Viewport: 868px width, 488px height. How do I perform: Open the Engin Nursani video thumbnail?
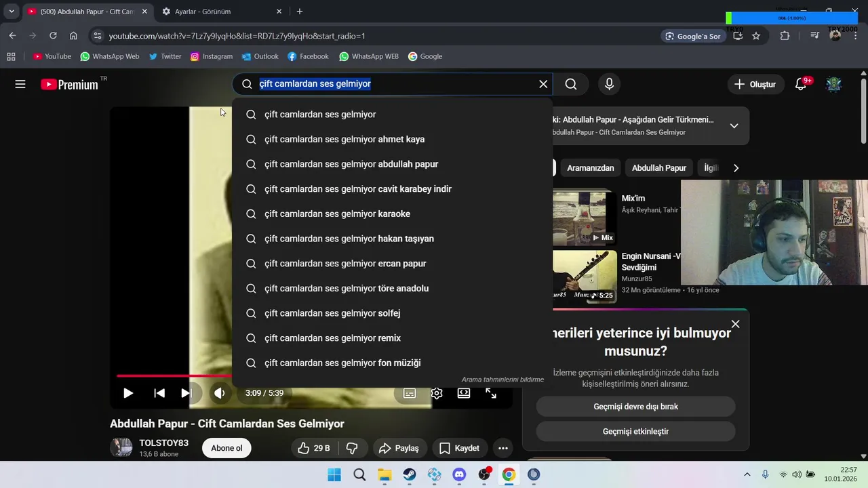coord(585,277)
